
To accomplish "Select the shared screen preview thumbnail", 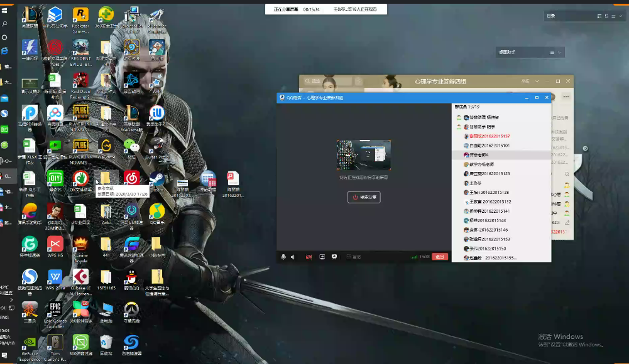I will [x=363, y=155].
